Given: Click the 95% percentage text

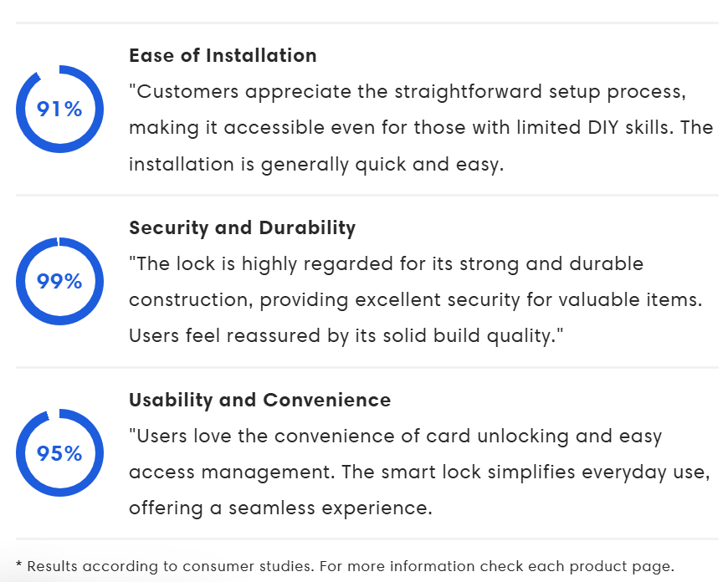Looking at the screenshot, I should (59, 453).
